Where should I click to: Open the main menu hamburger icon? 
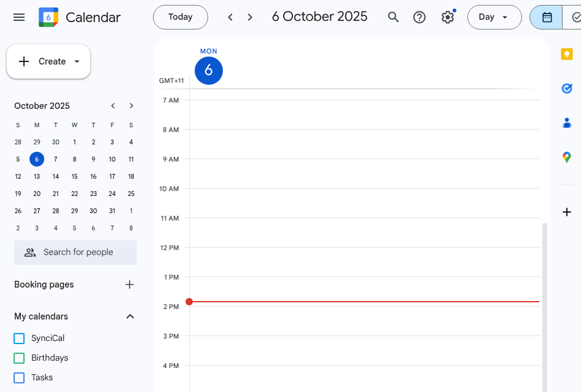pyautogui.click(x=19, y=17)
